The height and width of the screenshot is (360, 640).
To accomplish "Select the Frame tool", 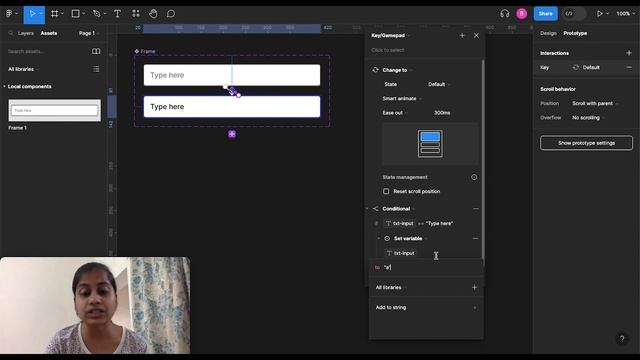I will point(54,14).
